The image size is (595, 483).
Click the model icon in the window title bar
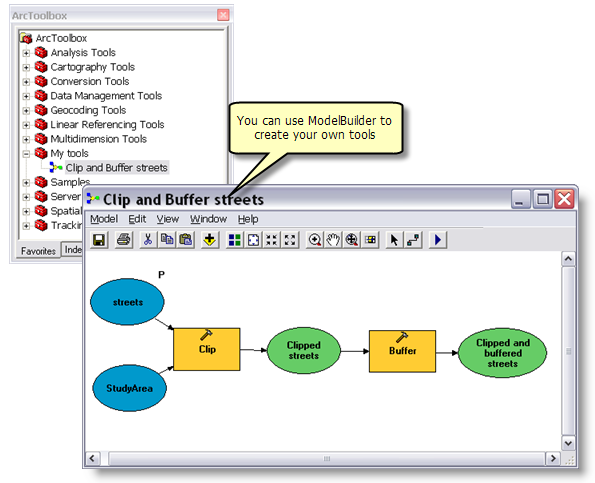coord(93,198)
